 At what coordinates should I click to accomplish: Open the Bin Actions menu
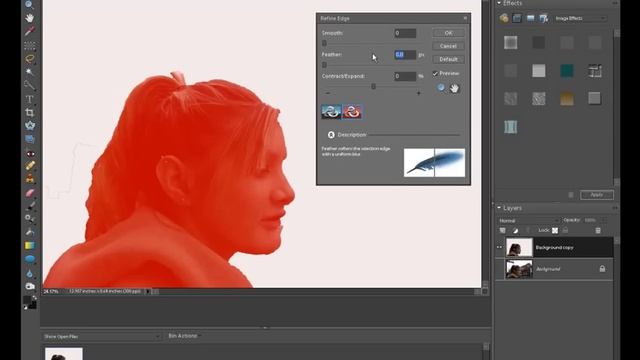point(185,336)
